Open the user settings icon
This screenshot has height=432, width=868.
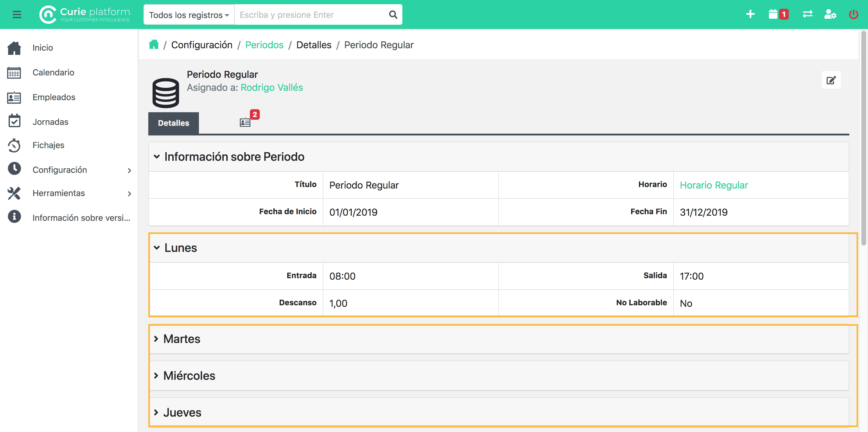830,14
